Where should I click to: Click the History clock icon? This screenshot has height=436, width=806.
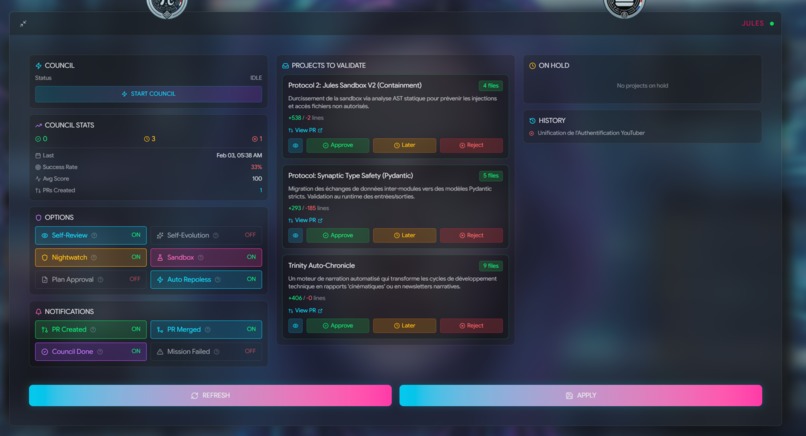pyautogui.click(x=532, y=121)
